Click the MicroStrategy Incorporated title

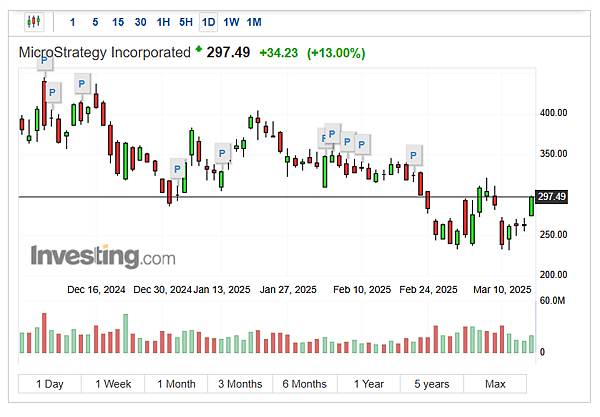coord(104,52)
